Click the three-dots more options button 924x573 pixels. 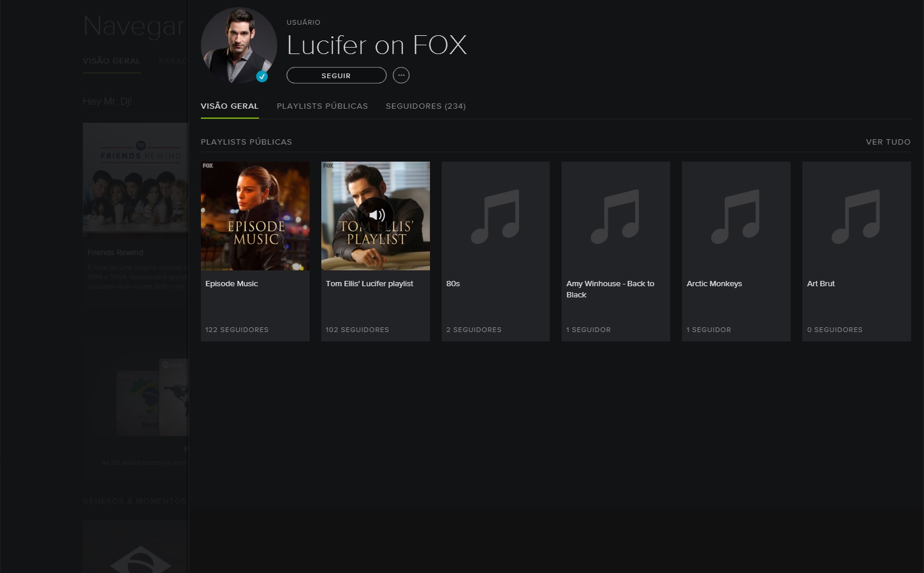coord(401,75)
